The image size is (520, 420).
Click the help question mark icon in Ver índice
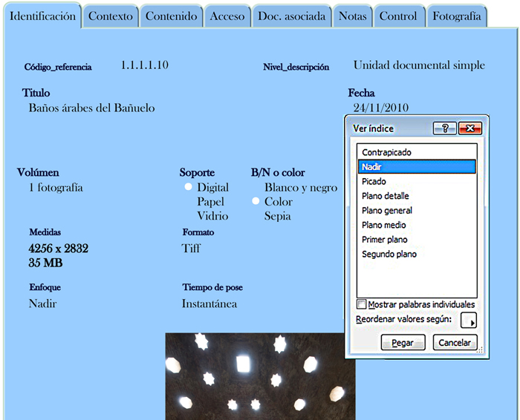(445, 128)
